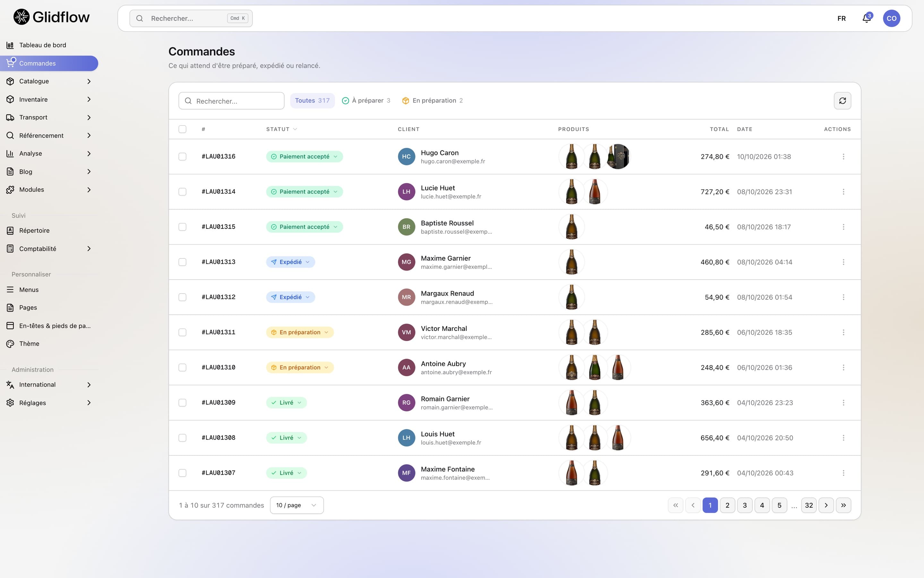Image resolution: width=924 pixels, height=578 pixels.
Task: Jump to last page double arrow
Action: point(843,505)
